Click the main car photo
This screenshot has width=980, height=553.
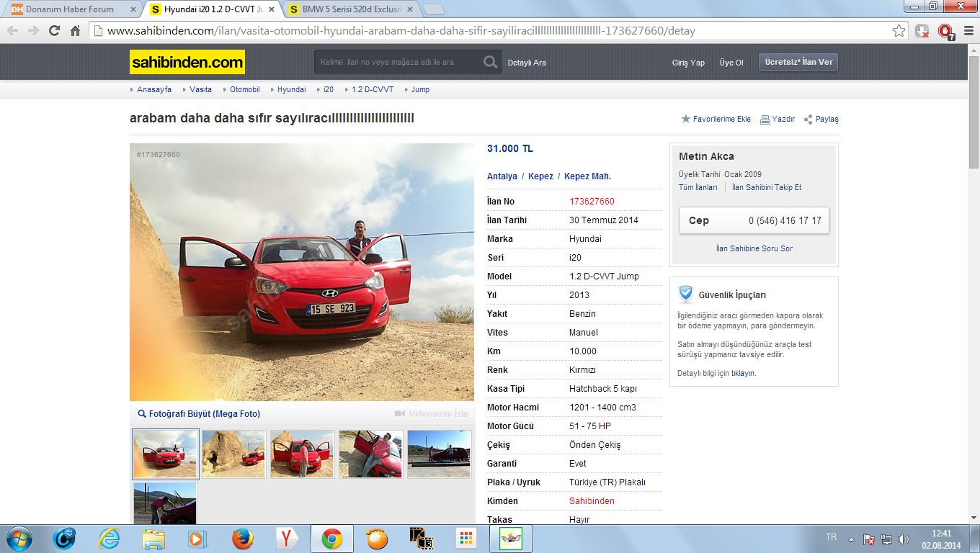point(302,272)
